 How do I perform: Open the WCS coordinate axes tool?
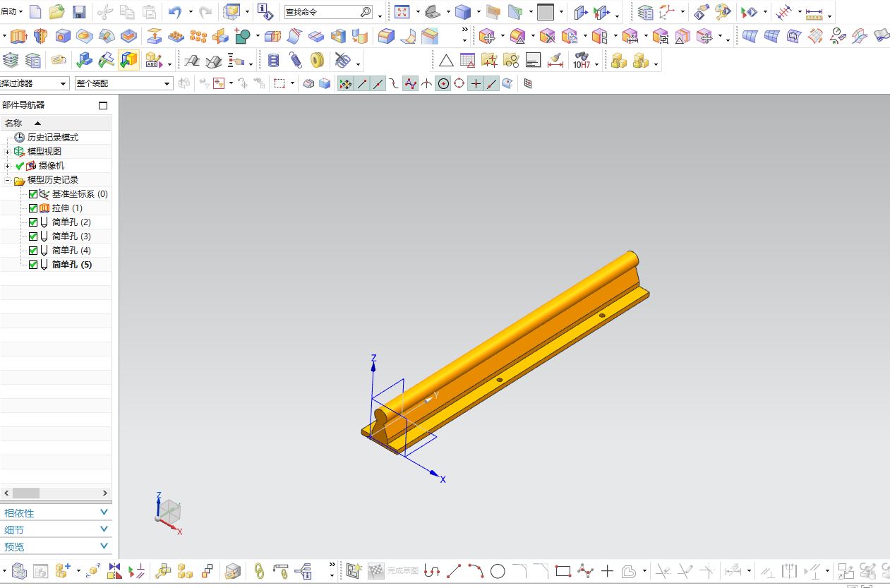tap(667, 12)
